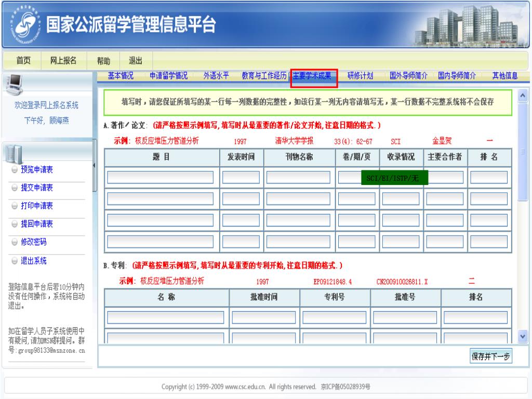Focus first patent 专利号 input field
The width and height of the screenshot is (532, 399).
tap(335, 317)
